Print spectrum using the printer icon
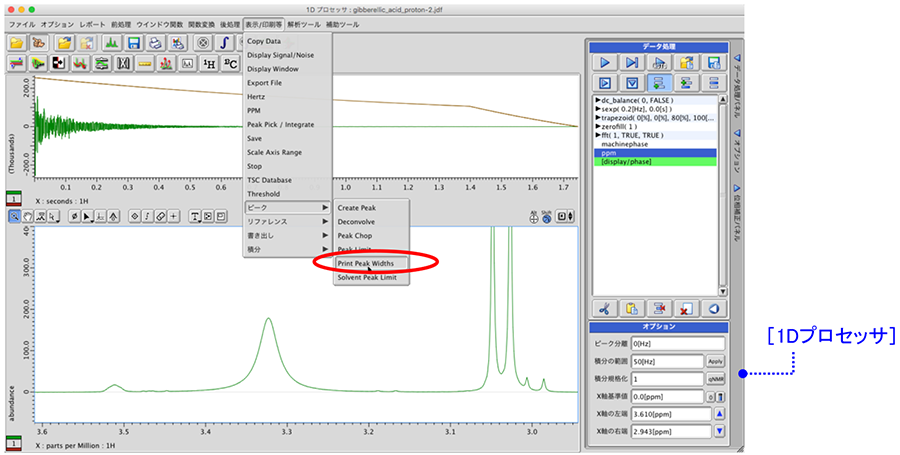 [x=155, y=43]
